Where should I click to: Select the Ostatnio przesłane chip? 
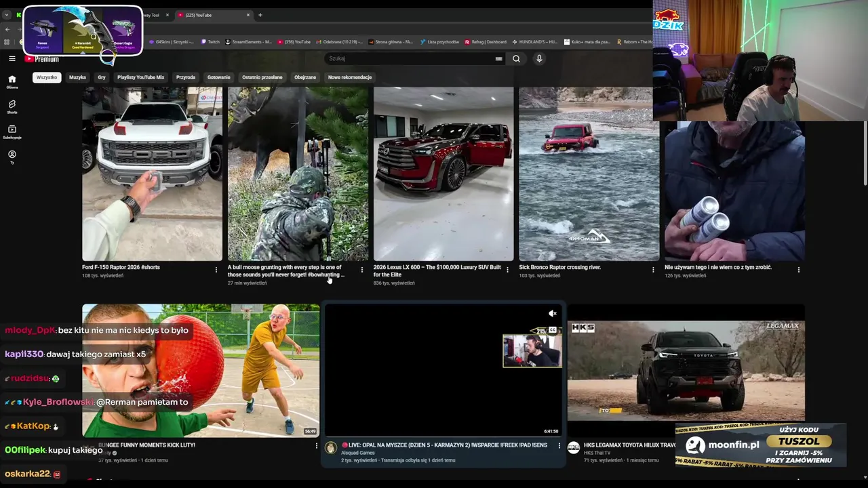(262, 77)
